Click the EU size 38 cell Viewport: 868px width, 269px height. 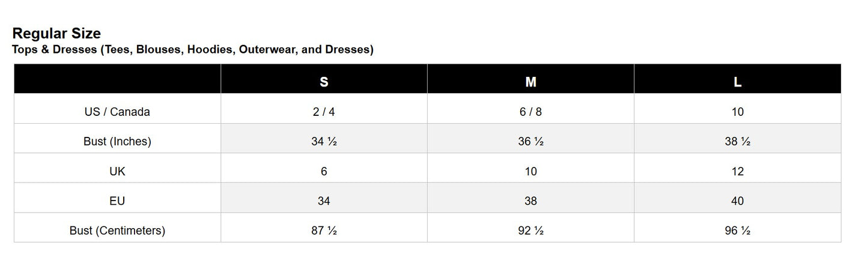pyautogui.click(x=530, y=201)
